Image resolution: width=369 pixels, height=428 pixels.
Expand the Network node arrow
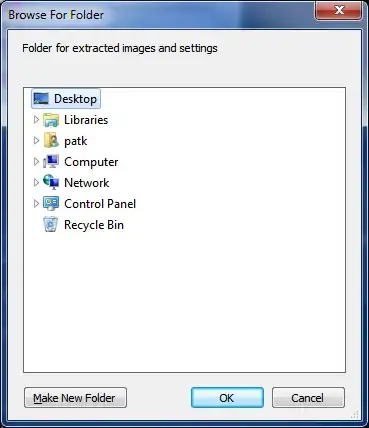coord(36,183)
